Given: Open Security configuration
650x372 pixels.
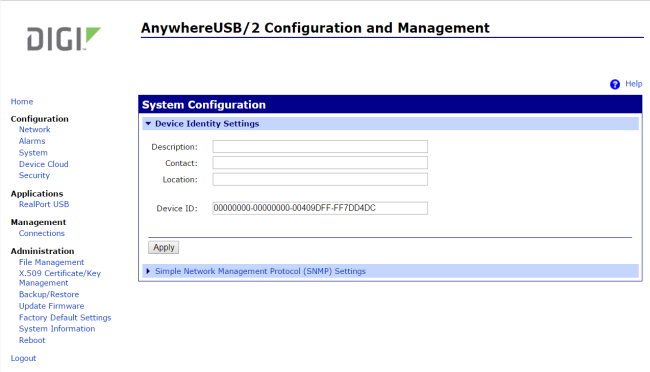Looking at the screenshot, I should [x=34, y=175].
